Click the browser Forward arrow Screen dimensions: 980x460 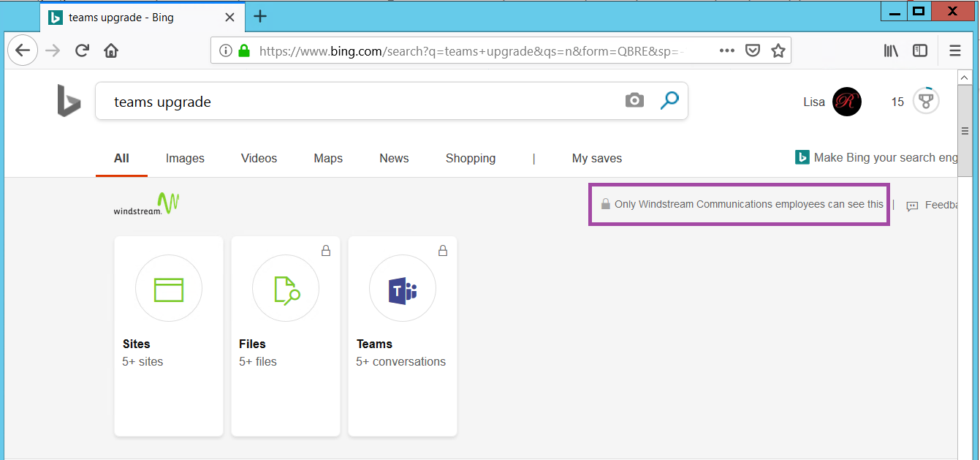(53, 50)
